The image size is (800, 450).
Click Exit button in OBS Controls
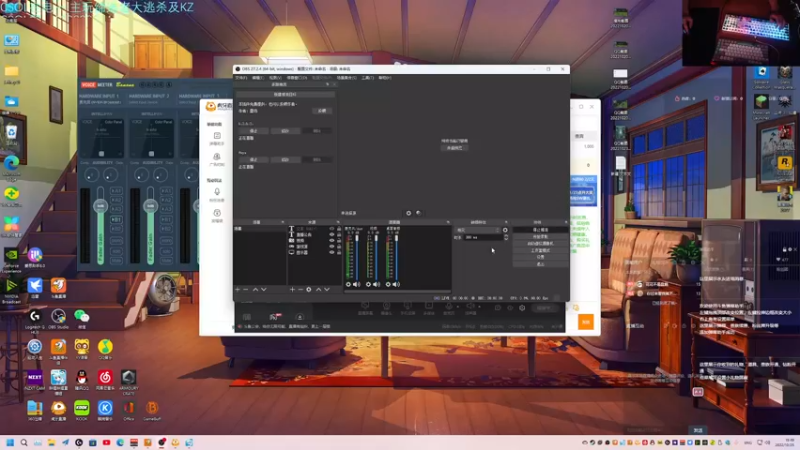pos(540,264)
